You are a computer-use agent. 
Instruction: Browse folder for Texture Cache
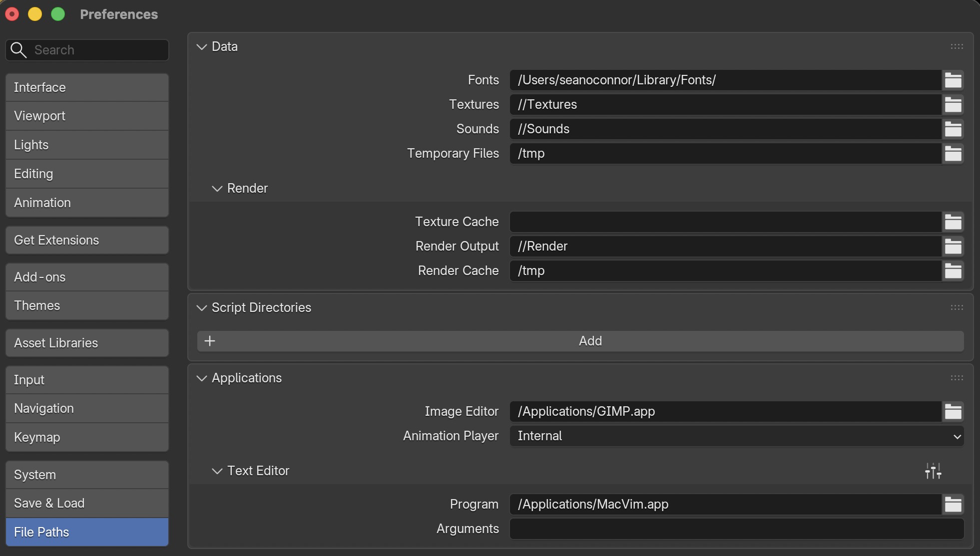(953, 222)
